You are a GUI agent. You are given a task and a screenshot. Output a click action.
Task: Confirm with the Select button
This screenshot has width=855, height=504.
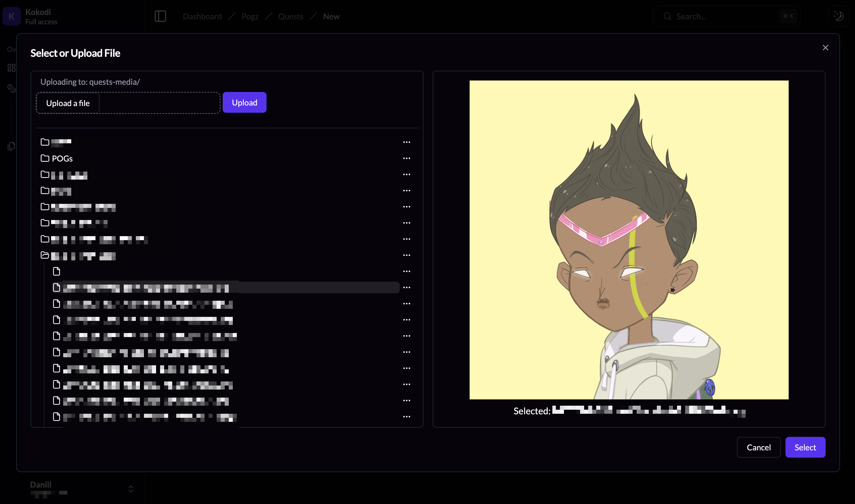click(x=805, y=447)
